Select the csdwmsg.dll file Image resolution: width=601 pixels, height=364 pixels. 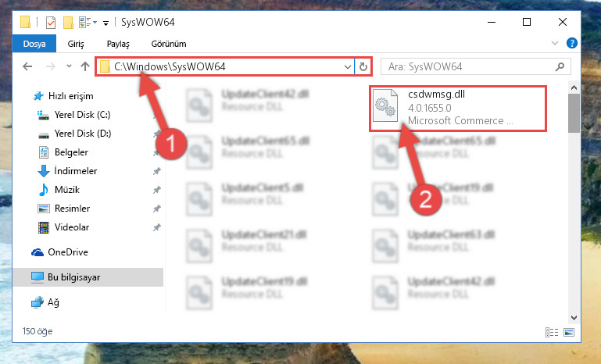pos(458,109)
